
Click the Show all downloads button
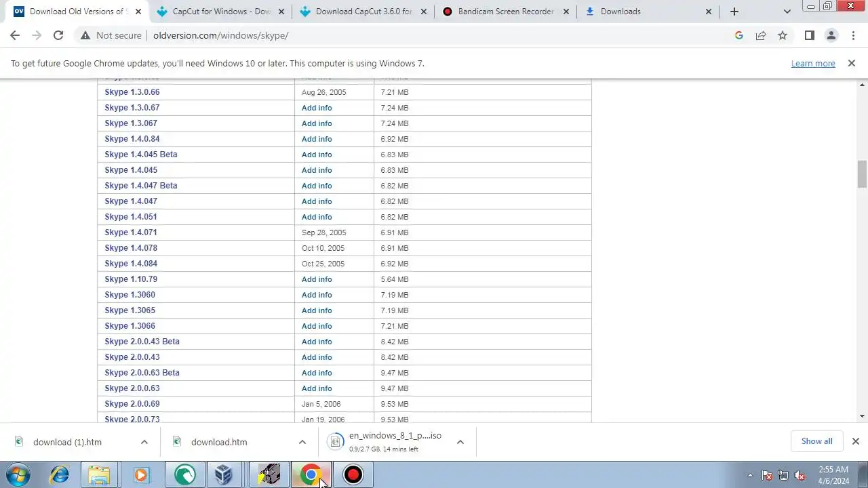(x=816, y=441)
